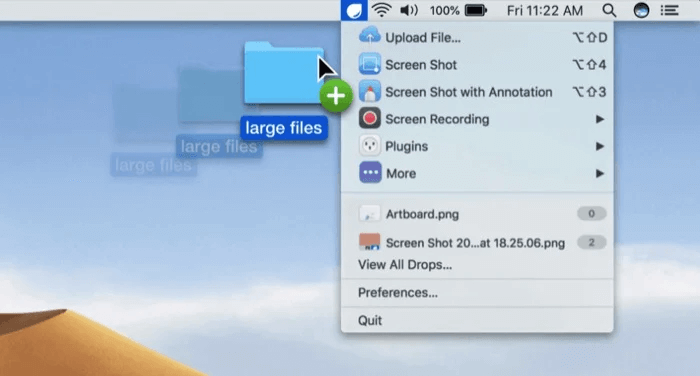Select the large files folder icon
Viewport: 700px width, 376px height.
click(284, 73)
